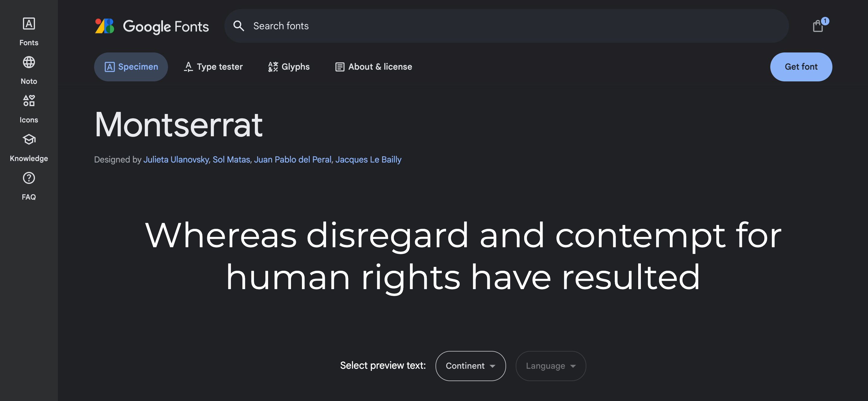The height and width of the screenshot is (401, 868).
Task: Expand the Continent dropdown
Action: (470, 366)
